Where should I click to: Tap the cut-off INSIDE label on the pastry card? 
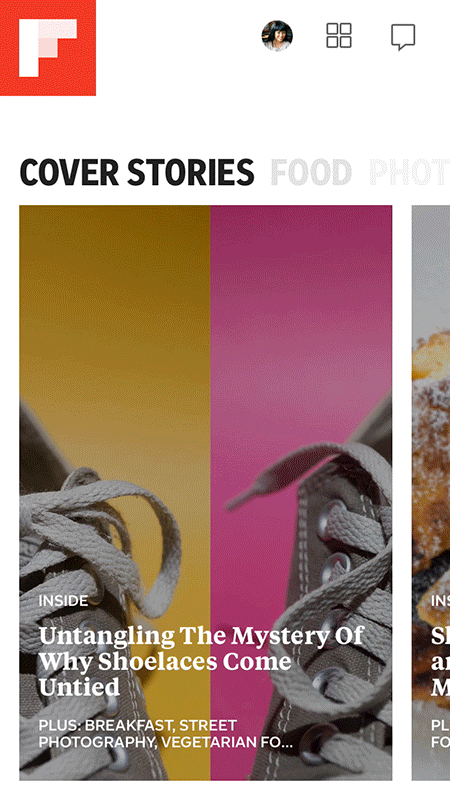coord(440,601)
